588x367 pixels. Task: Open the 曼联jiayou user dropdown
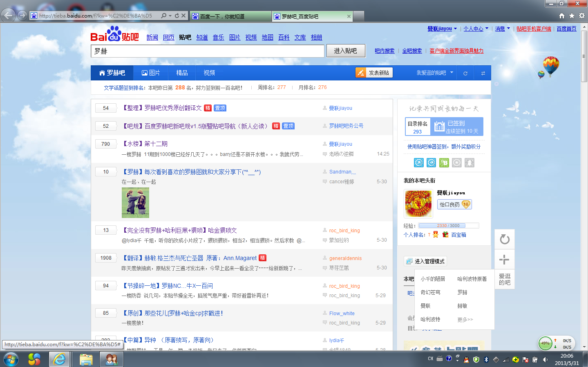(x=442, y=29)
